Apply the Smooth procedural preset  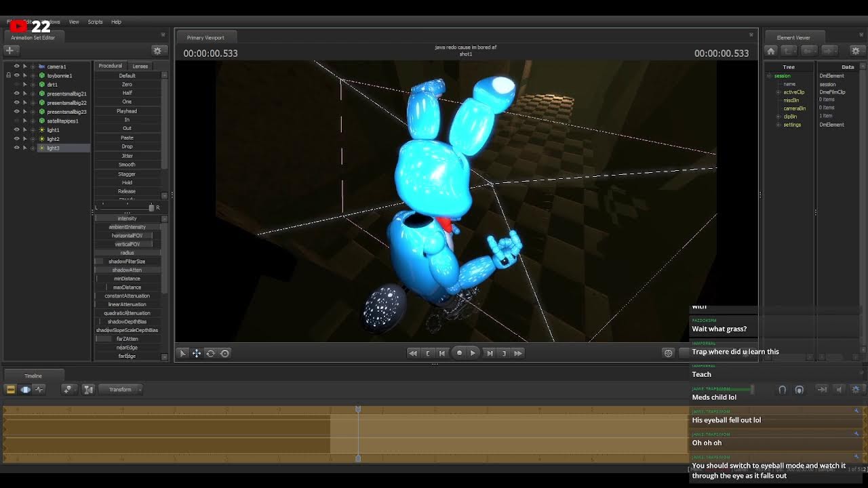click(127, 165)
